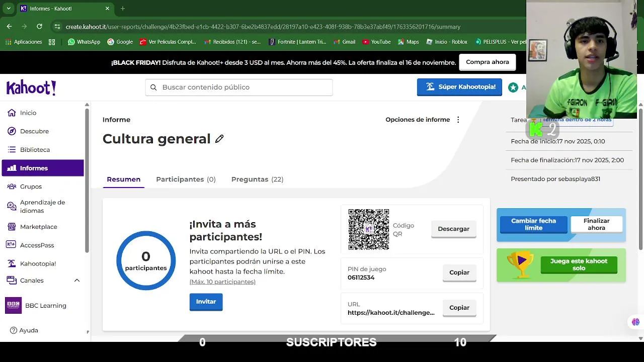The height and width of the screenshot is (362, 644).
Task: Open the Fortnite | Lantern Tri... bookmark
Action: click(x=297, y=42)
